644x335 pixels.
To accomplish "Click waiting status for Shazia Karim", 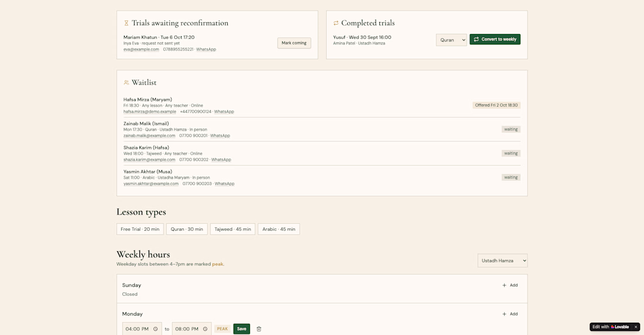I will point(511,153).
